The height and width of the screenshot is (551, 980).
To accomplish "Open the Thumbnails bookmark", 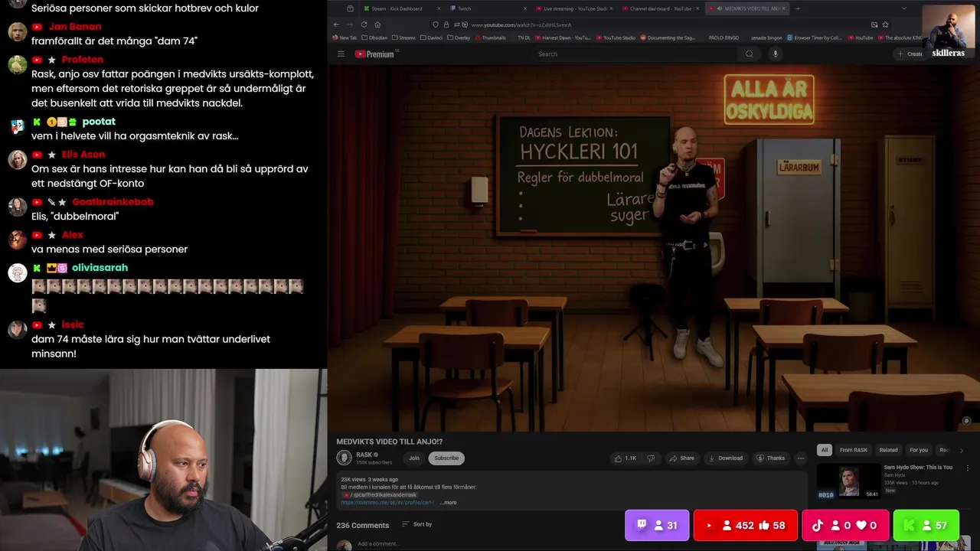I will click(x=490, y=37).
